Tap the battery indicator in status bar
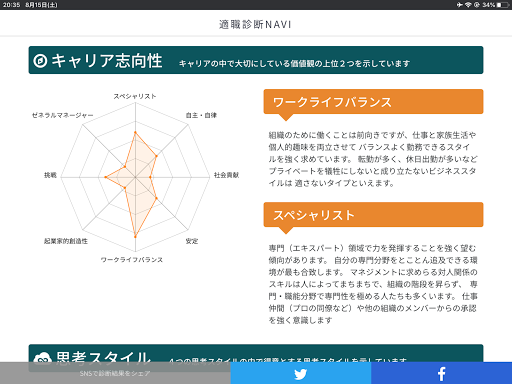 (503, 5)
